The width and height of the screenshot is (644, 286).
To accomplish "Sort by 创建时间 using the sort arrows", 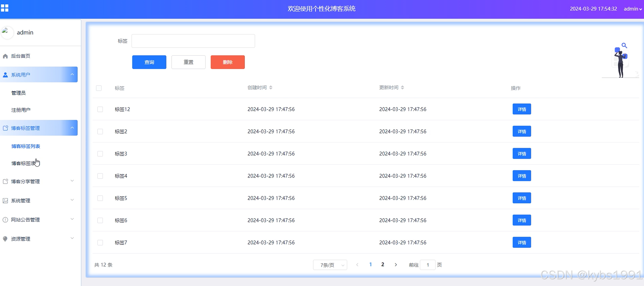I will click(x=271, y=87).
